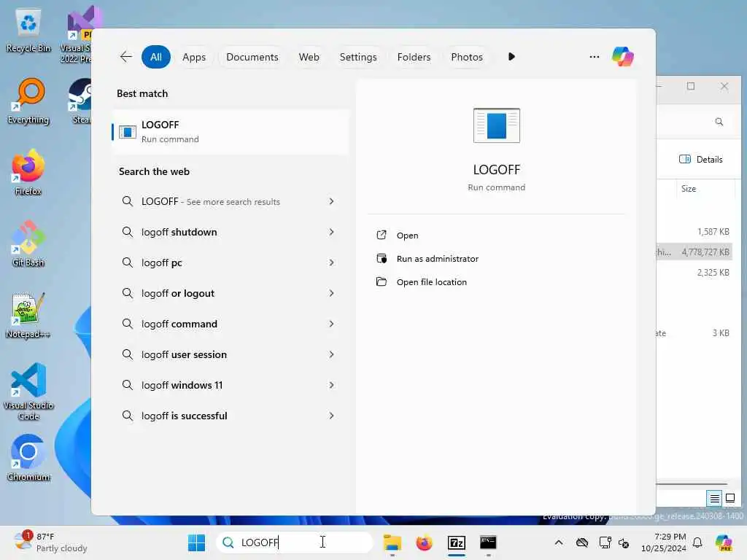Open the Git Bash desktop shortcut
The width and height of the screenshot is (747, 560).
click(x=28, y=244)
